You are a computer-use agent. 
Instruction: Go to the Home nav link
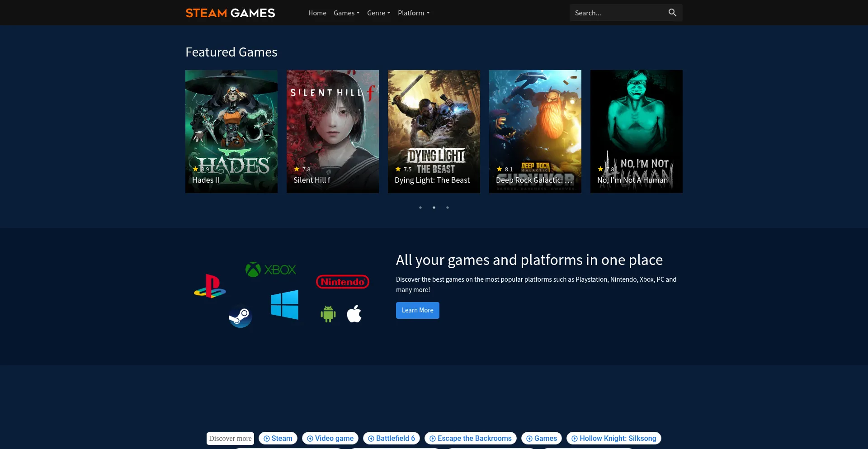pos(317,13)
